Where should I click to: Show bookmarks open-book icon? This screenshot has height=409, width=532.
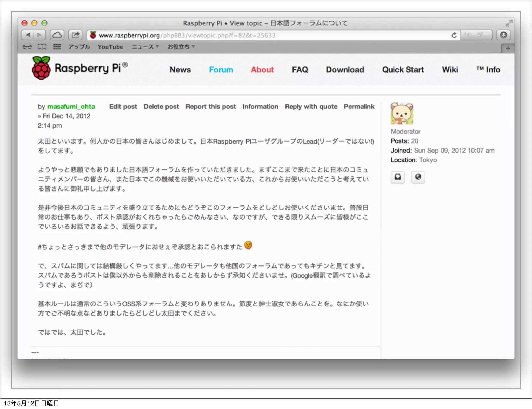point(42,47)
